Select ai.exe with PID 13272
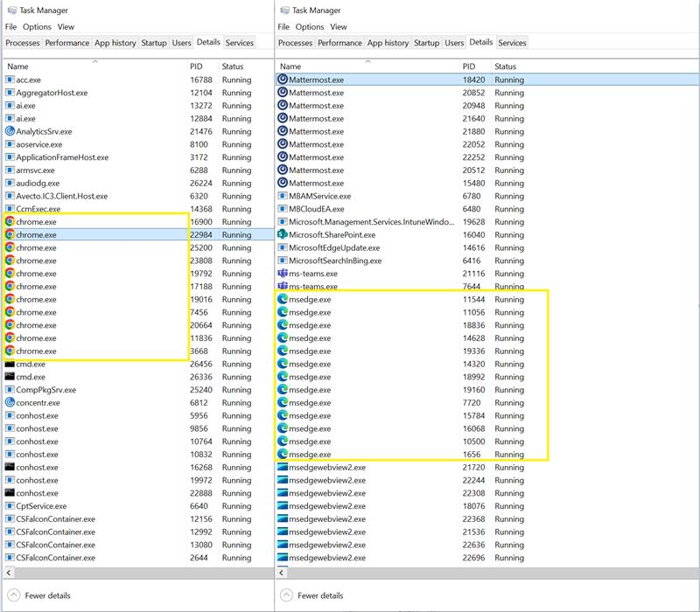The image size is (700, 612). click(x=138, y=106)
